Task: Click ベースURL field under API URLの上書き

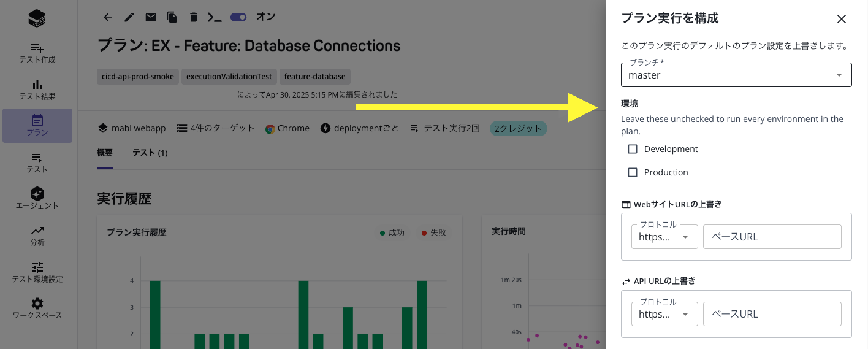Action: click(x=772, y=314)
